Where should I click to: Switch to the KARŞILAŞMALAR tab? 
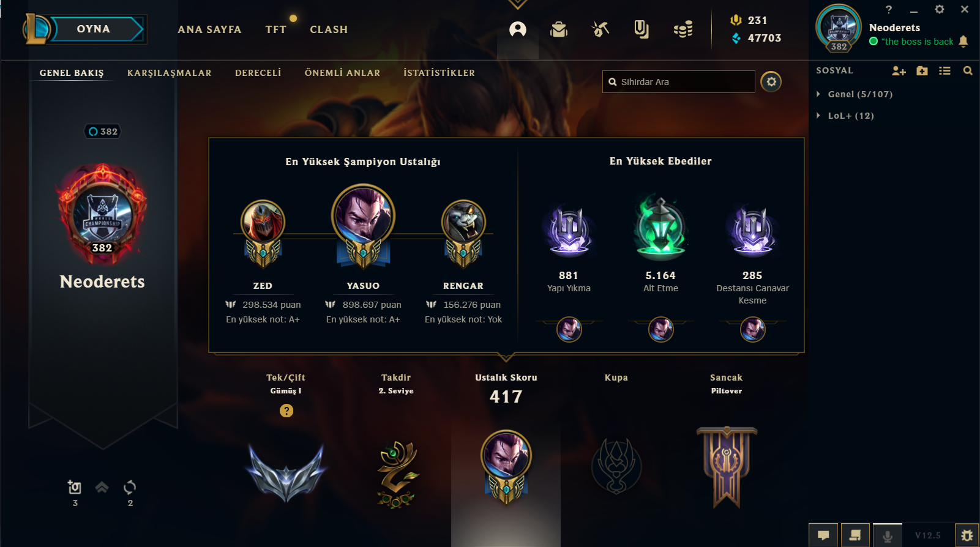tap(170, 73)
